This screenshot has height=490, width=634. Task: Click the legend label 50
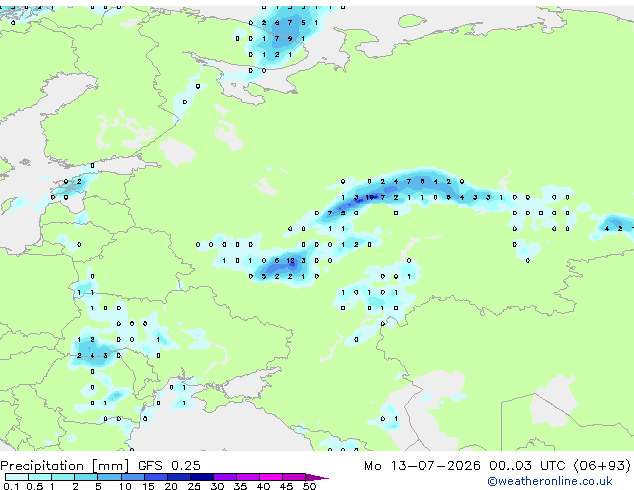309,486
